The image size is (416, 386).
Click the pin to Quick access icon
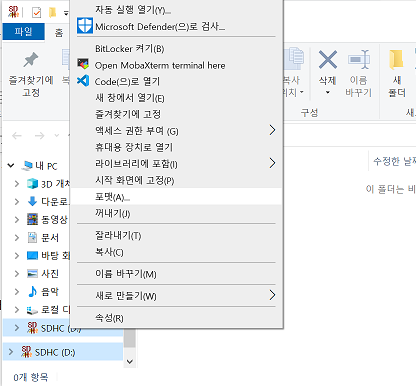point(31,60)
